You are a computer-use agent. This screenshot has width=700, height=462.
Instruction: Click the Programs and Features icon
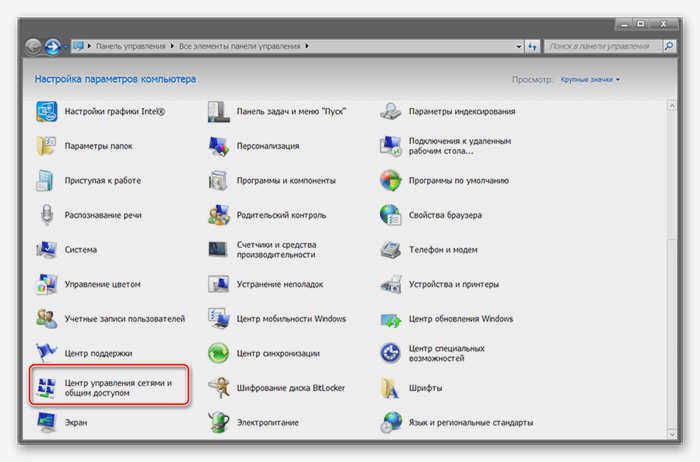coord(219,180)
